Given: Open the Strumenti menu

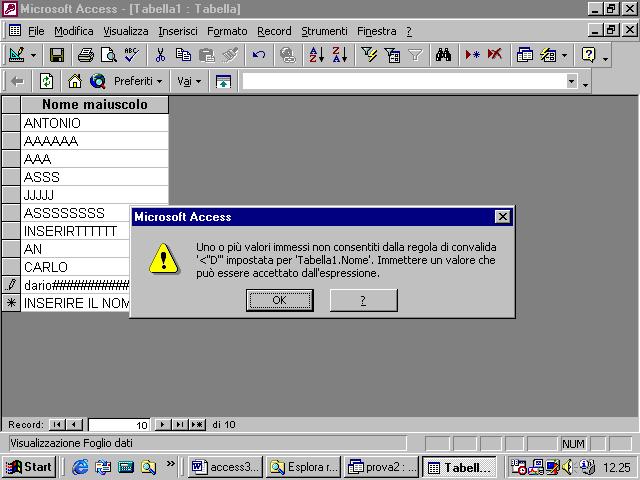Looking at the screenshot, I should (x=324, y=31).
